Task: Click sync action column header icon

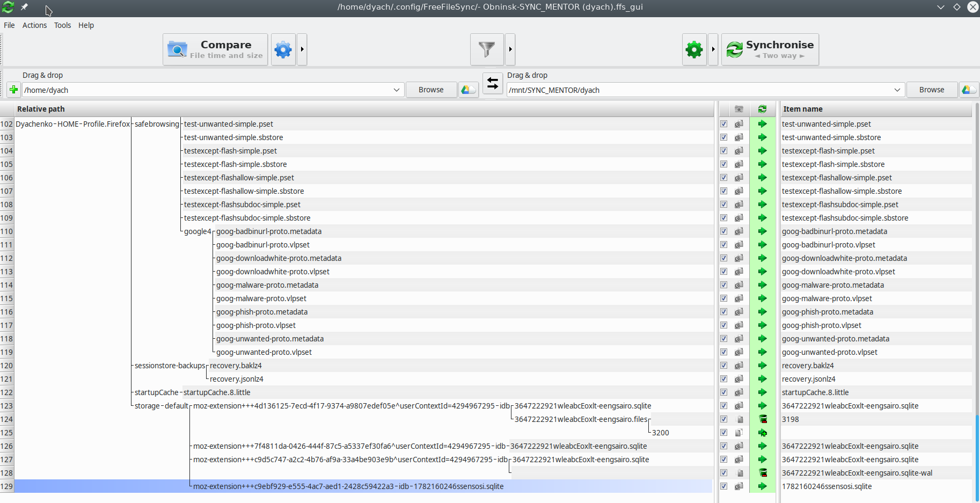Action: (x=762, y=109)
